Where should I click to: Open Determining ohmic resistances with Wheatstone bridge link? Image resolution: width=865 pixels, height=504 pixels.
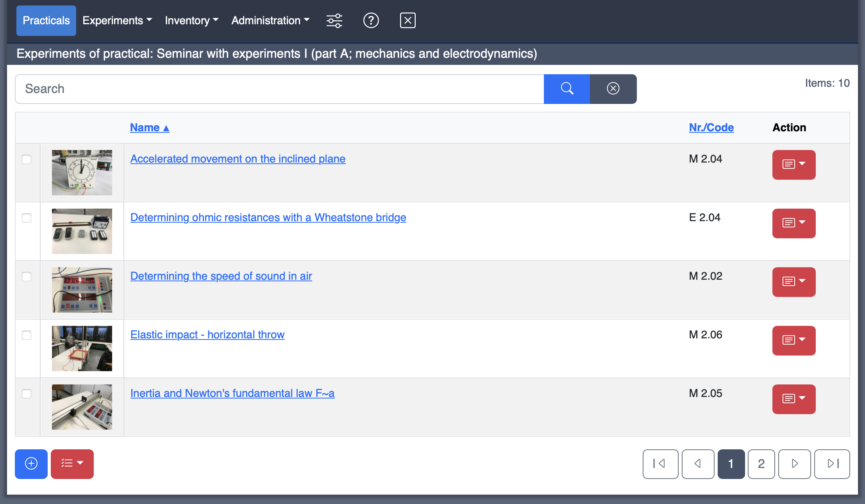(x=268, y=217)
